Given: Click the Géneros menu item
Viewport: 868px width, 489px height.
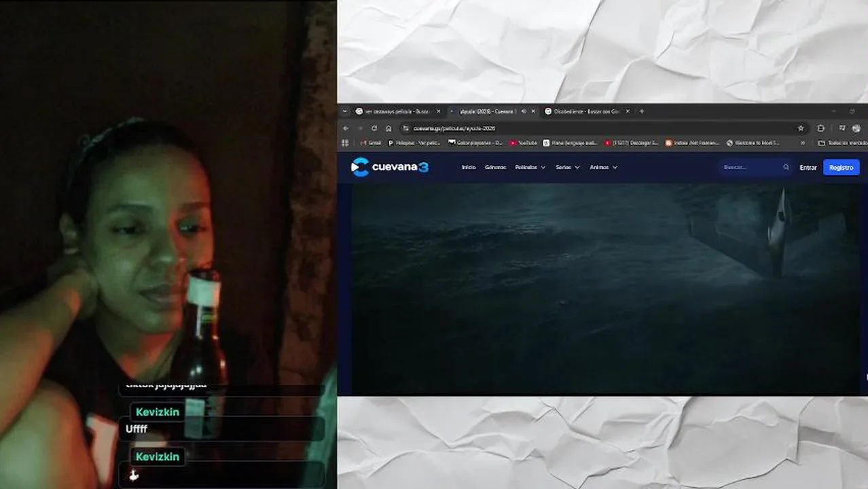Looking at the screenshot, I should pyautogui.click(x=495, y=167).
